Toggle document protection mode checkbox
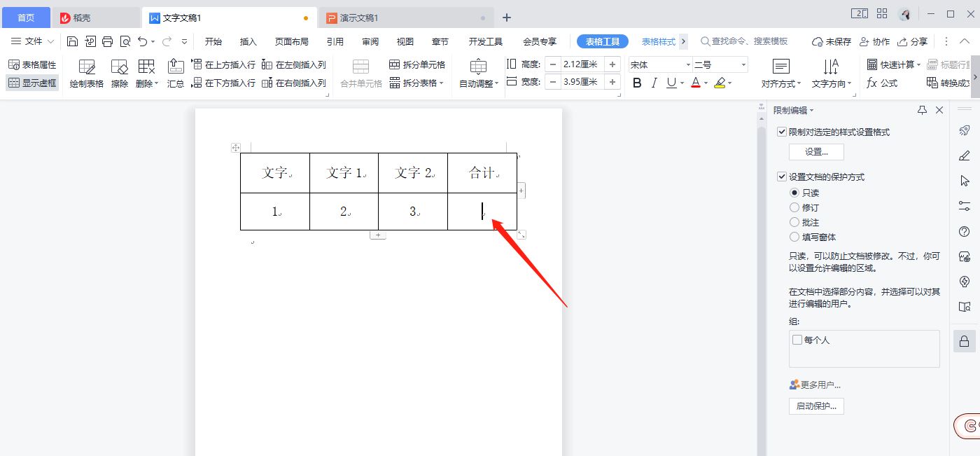The image size is (980, 456). tap(782, 177)
